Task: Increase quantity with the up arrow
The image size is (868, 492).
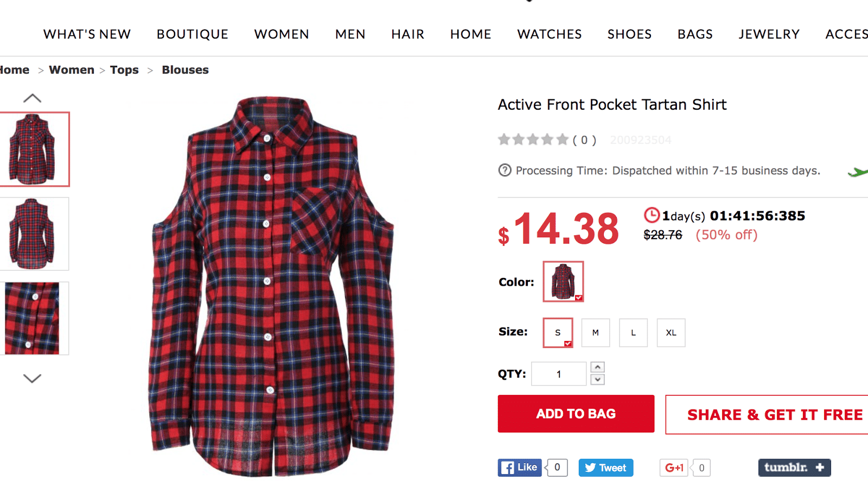Action: (x=597, y=368)
